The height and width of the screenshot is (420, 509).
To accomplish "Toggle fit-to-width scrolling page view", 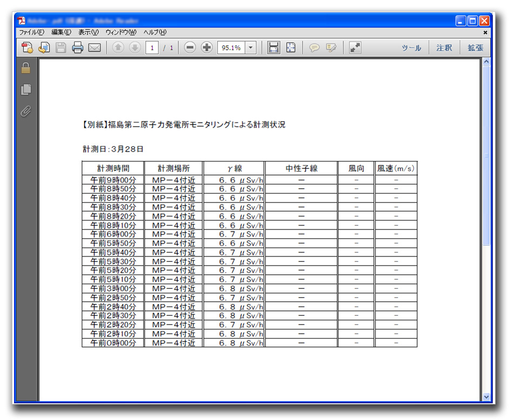I will 274,48.
